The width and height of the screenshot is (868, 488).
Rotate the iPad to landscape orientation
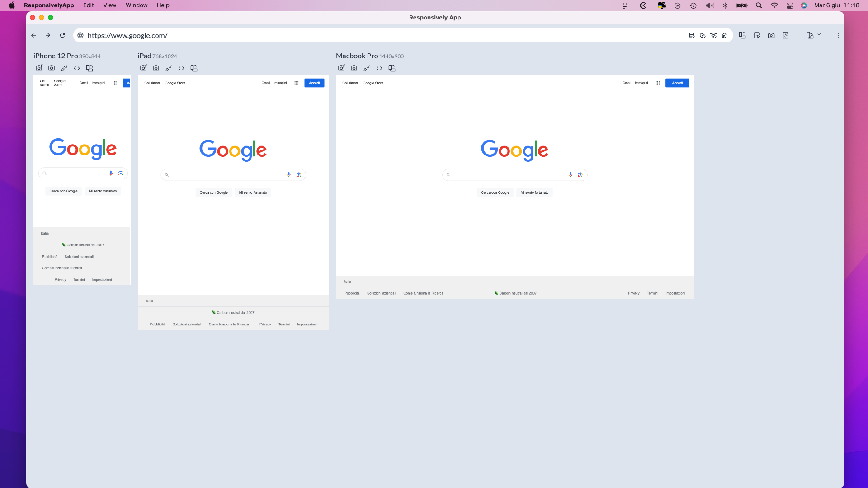(x=194, y=68)
